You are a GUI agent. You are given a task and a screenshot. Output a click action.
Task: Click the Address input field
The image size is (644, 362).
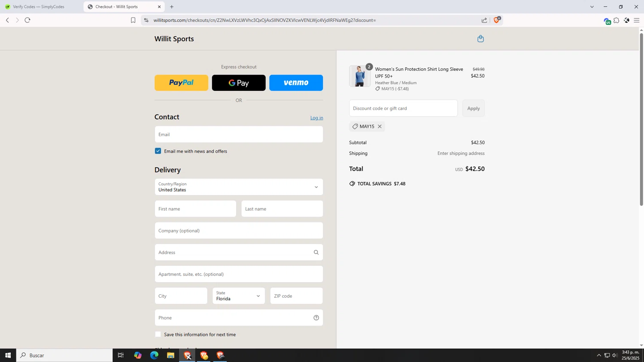(x=239, y=252)
